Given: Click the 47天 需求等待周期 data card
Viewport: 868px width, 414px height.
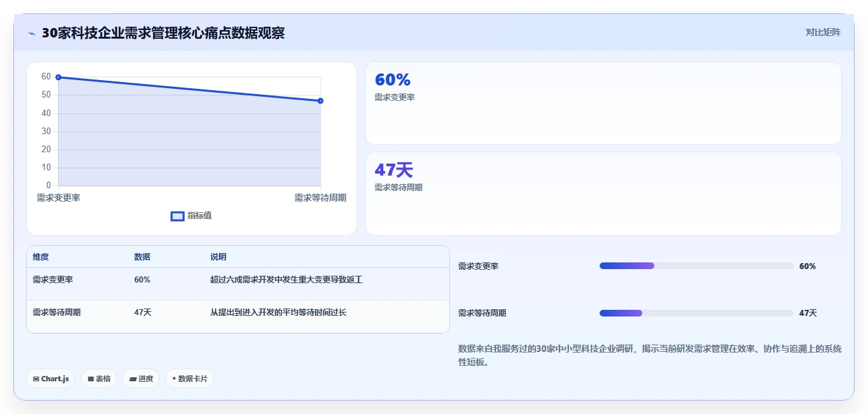Looking at the screenshot, I should pos(604,194).
